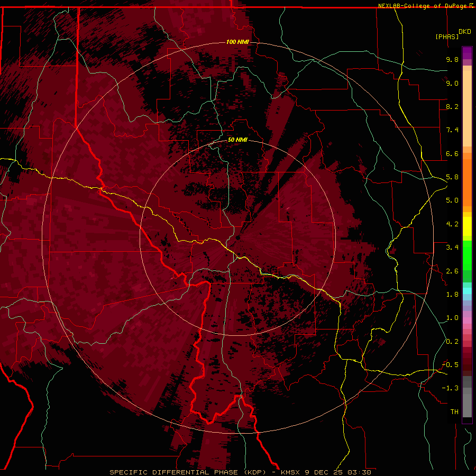The width and height of the screenshot is (476, 476).
Task: Click the 5.0 scale value
Action: [x=452, y=200]
